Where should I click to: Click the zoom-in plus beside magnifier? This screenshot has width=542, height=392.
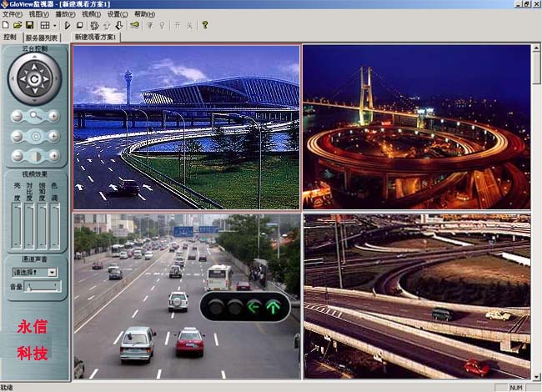pyautogui.click(x=53, y=116)
